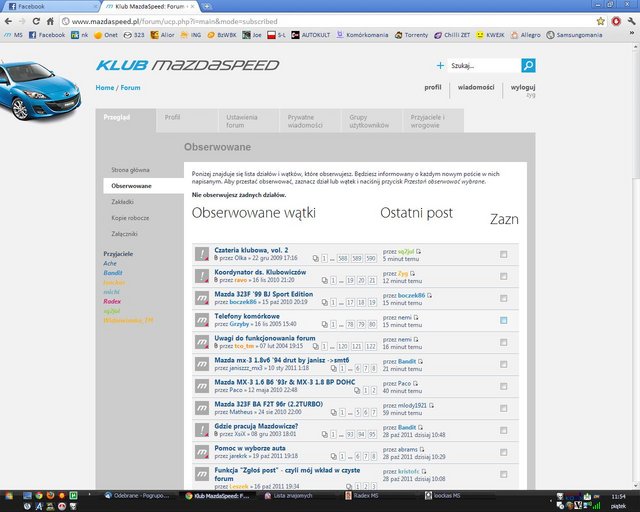Open the Profil tab
This screenshot has width=640, height=512.
tap(187, 120)
